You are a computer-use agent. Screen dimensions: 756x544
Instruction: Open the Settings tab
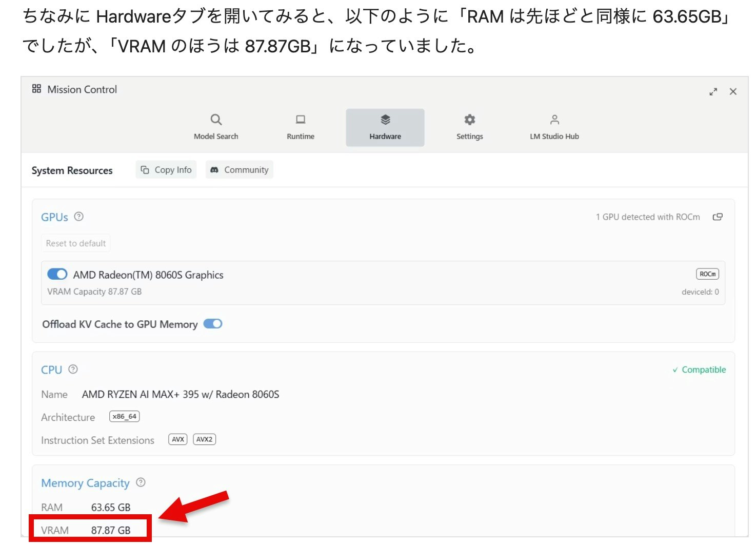point(470,127)
